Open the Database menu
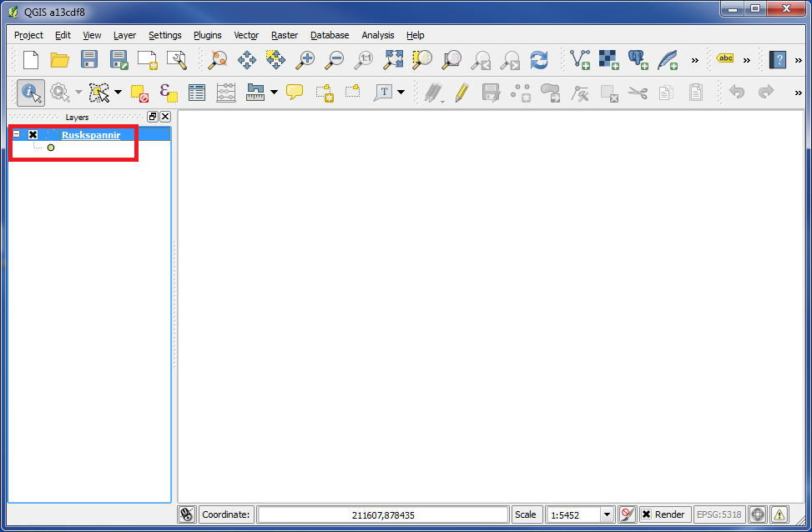This screenshot has width=812, height=532. click(330, 35)
